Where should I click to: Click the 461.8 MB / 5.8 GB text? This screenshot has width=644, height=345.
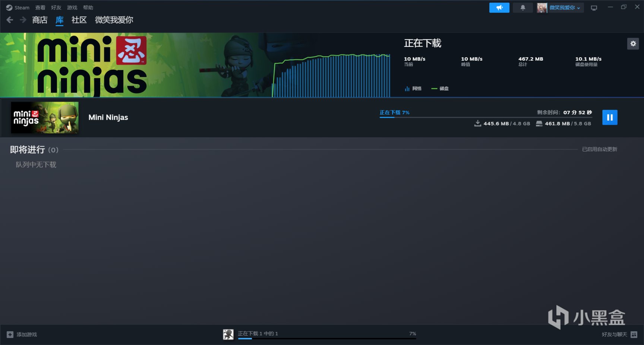click(568, 124)
